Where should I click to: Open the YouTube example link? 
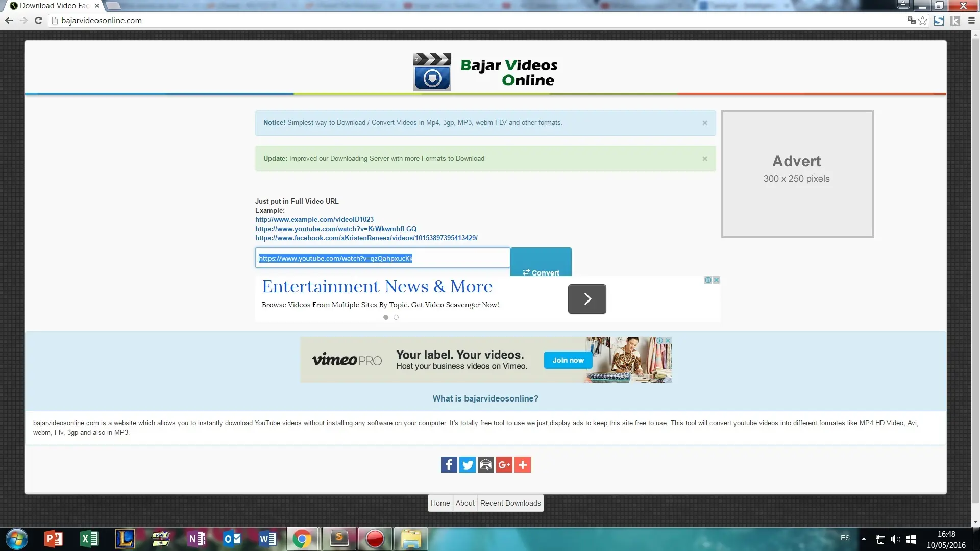[x=336, y=229]
